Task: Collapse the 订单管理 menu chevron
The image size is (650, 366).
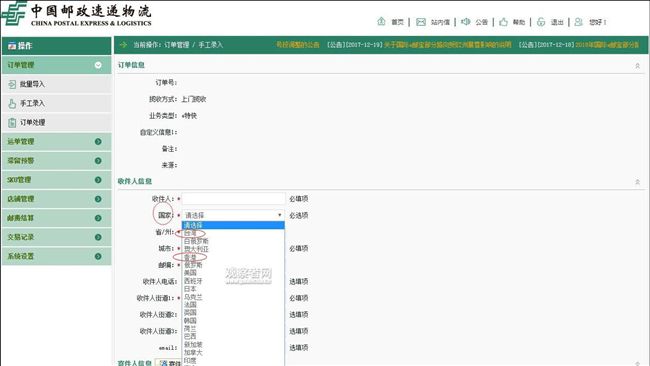Action: pyautogui.click(x=98, y=65)
